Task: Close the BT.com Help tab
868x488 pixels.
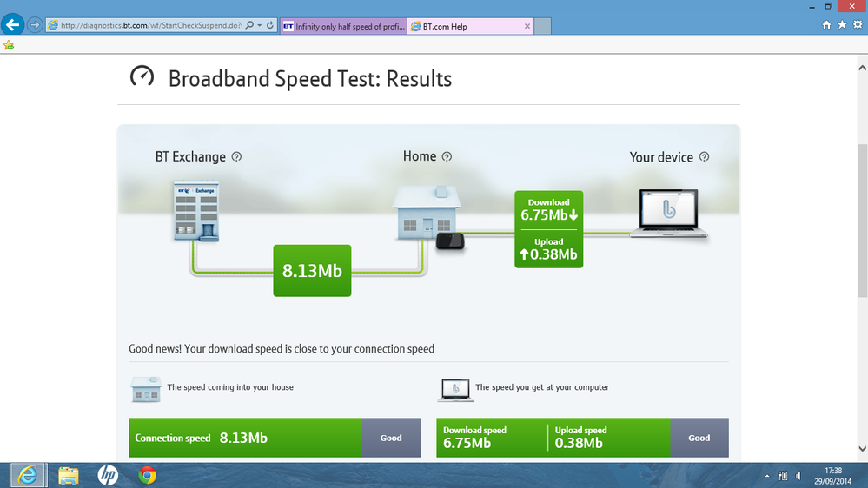Action: [x=527, y=26]
